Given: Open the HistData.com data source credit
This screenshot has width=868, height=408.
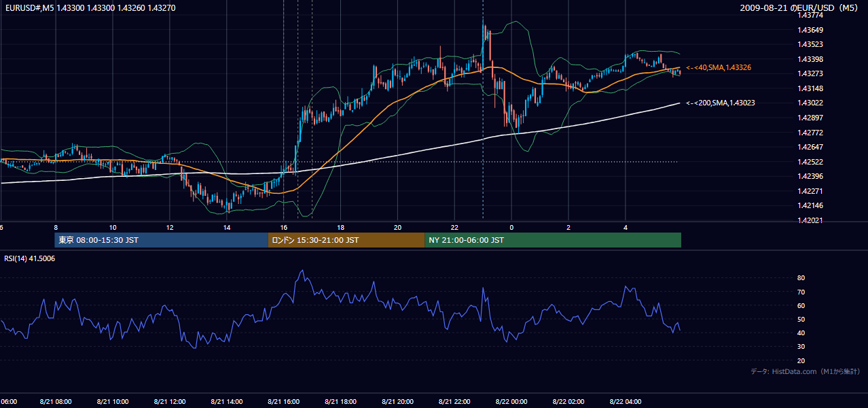Looking at the screenshot, I should [806, 371].
